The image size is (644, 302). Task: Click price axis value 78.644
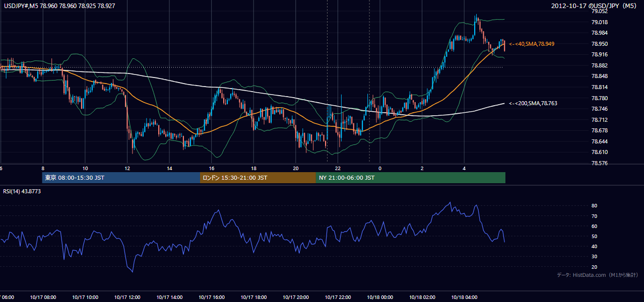pyautogui.click(x=599, y=141)
